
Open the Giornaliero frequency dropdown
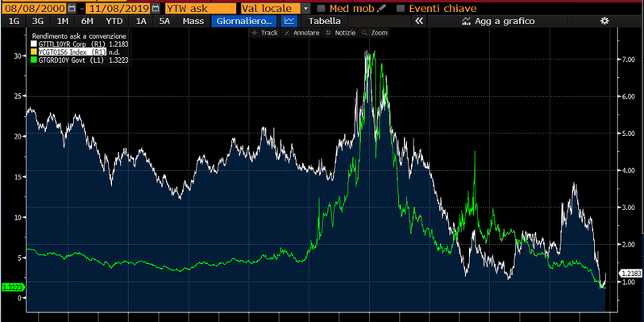click(245, 21)
